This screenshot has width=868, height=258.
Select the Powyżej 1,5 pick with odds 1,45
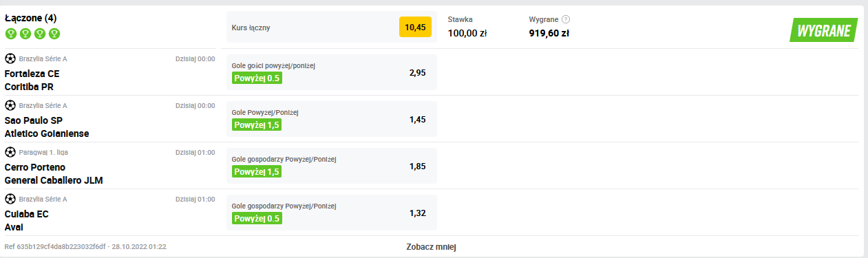tap(257, 125)
